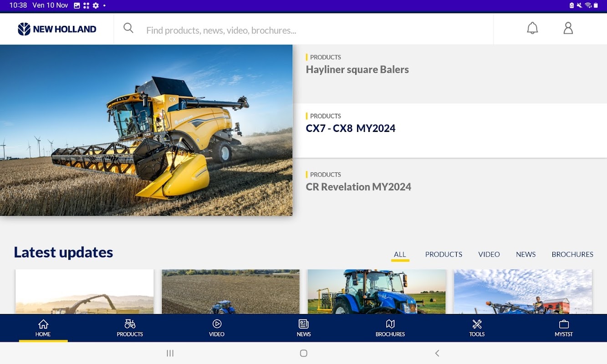Open the cloudy sky farmer card
This screenshot has width=607, height=364.
(523, 292)
